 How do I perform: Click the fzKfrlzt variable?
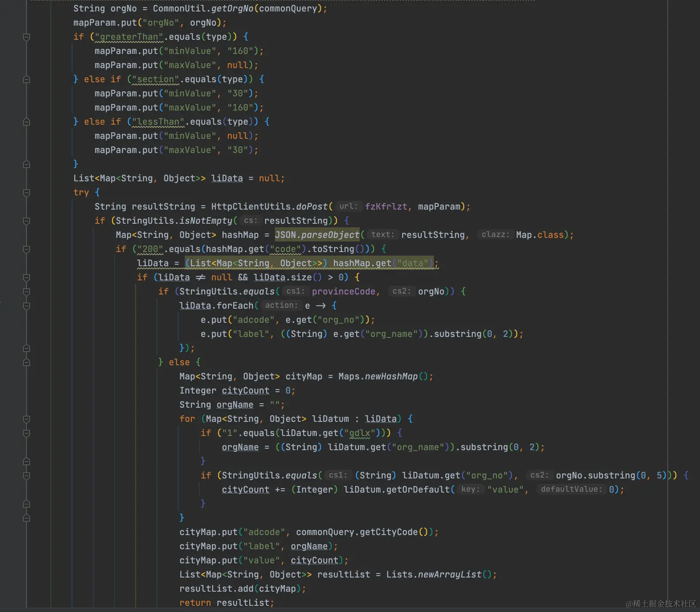tap(386, 207)
